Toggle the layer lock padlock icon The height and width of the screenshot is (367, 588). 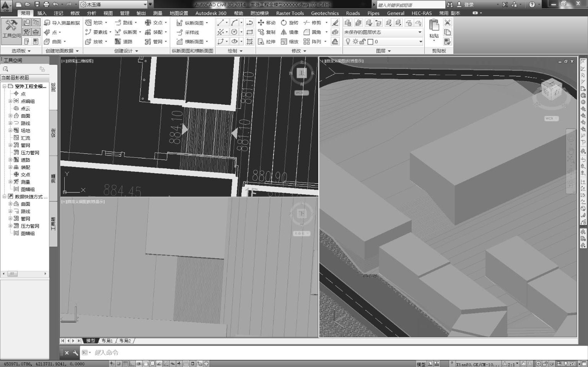click(363, 42)
